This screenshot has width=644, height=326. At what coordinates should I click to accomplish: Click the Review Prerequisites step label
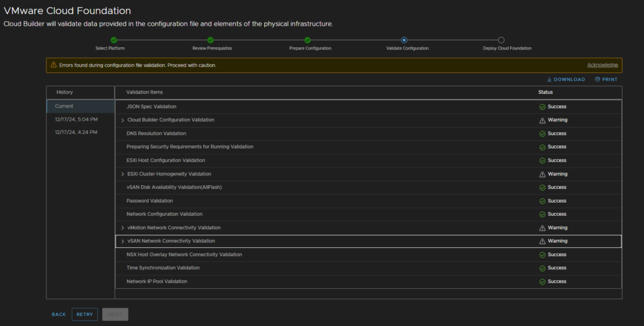click(212, 48)
